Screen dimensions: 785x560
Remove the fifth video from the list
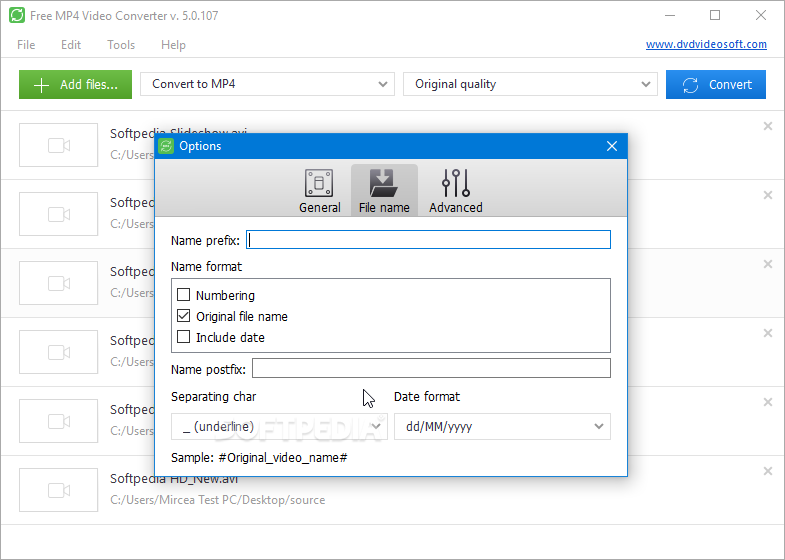[x=768, y=402]
